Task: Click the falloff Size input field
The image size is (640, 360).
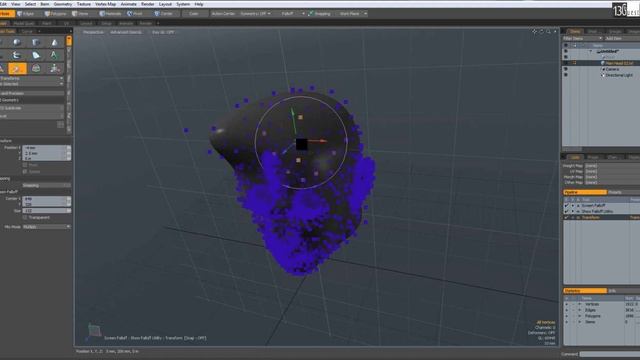Action: 44,211
